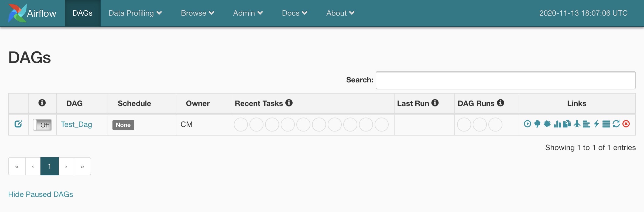
Task: Click the Hide Paused DAGs link
Action: pyautogui.click(x=40, y=194)
